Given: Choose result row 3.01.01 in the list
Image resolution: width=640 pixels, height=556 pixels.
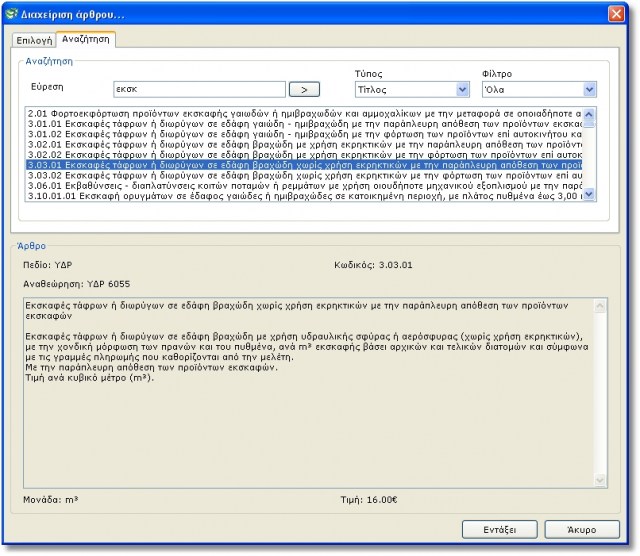Looking at the screenshot, I should pos(300,124).
